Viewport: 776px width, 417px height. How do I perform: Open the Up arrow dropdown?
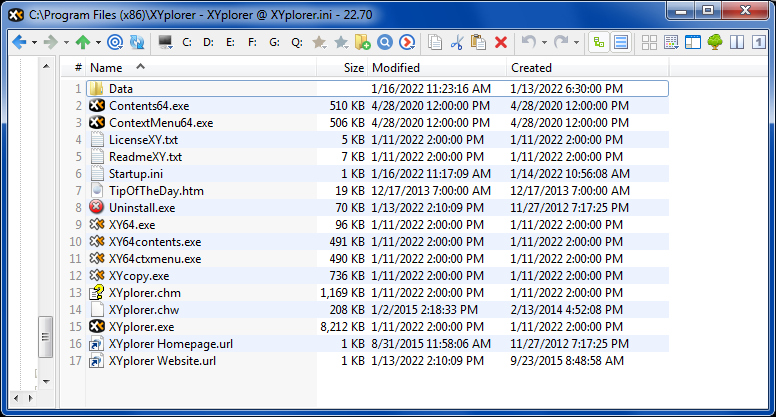click(x=98, y=43)
